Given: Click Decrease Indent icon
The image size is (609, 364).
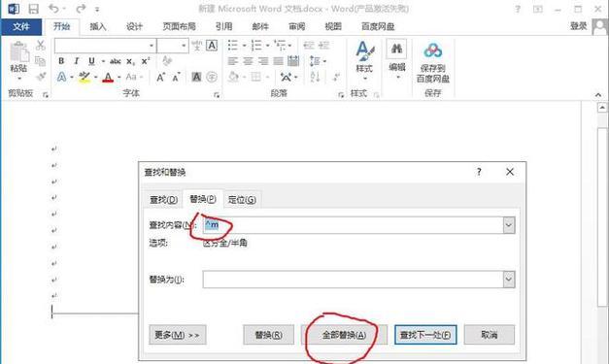Looking at the screenshot, I should click(x=309, y=45).
